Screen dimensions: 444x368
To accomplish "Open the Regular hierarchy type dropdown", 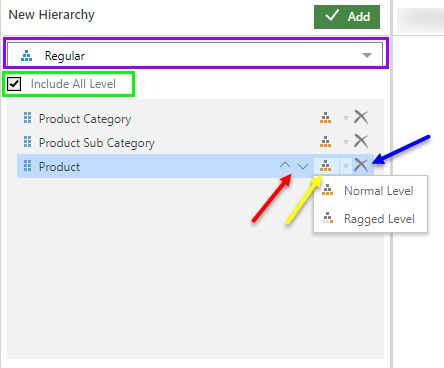I will pos(195,55).
